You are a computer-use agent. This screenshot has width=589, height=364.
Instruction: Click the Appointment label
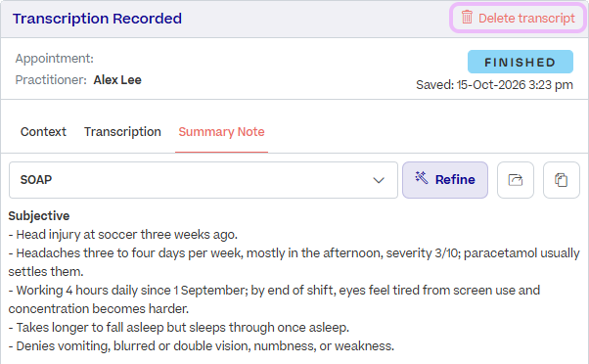pyautogui.click(x=55, y=59)
